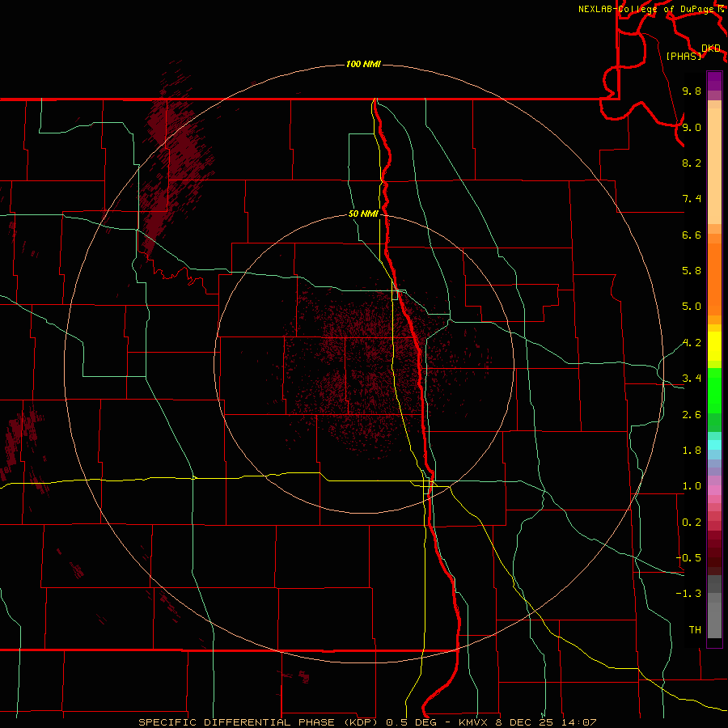The image size is (728, 728).
Task: Click the TH threshold label
Action: [x=695, y=630]
